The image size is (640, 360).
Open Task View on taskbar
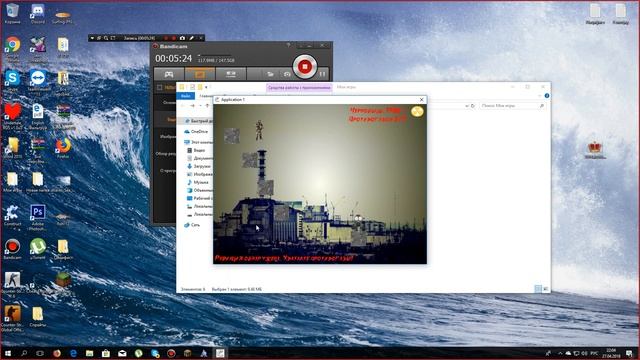click(x=40, y=353)
